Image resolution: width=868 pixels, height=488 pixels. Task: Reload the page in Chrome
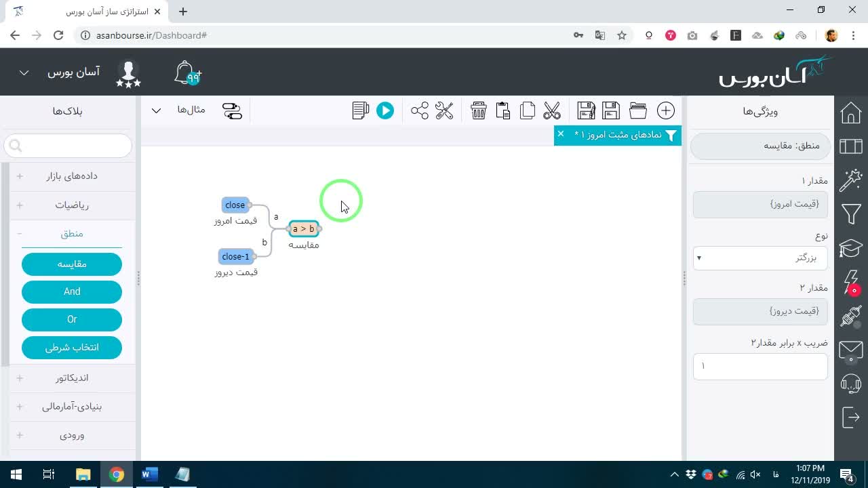click(58, 35)
